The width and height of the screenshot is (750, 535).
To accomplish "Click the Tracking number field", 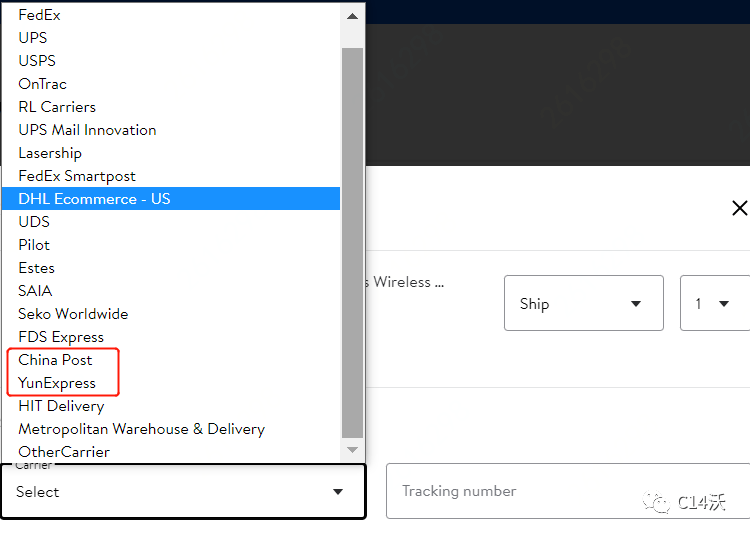I will (567, 491).
